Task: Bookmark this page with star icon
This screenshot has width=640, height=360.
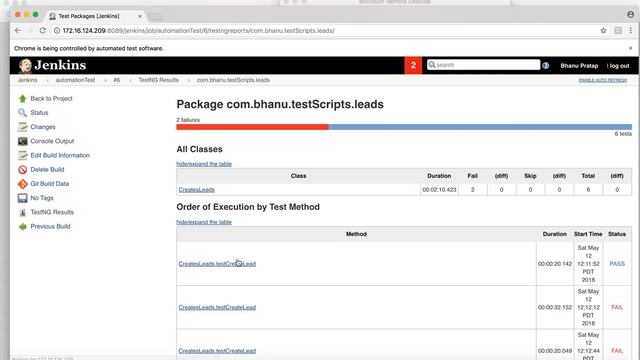Action: point(603,31)
